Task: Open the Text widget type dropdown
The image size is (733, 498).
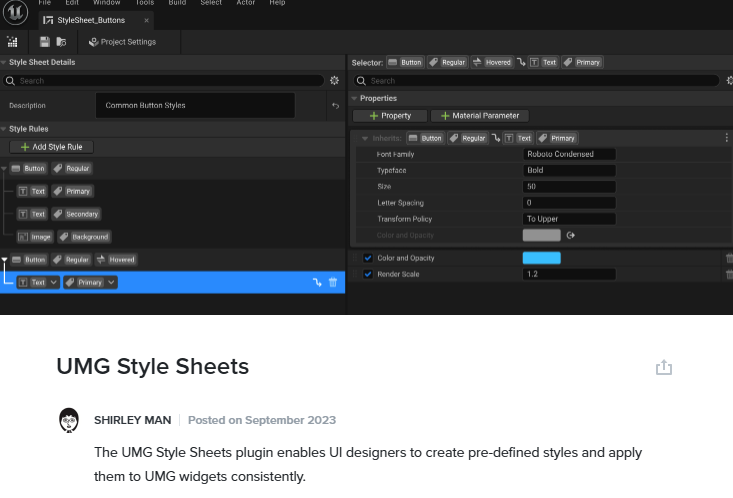Action: [53, 283]
